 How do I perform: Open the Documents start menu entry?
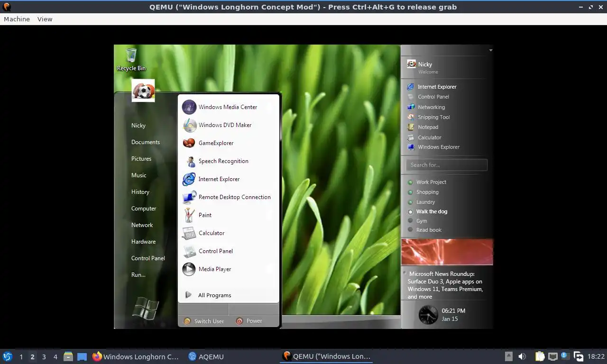tap(146, 142)
